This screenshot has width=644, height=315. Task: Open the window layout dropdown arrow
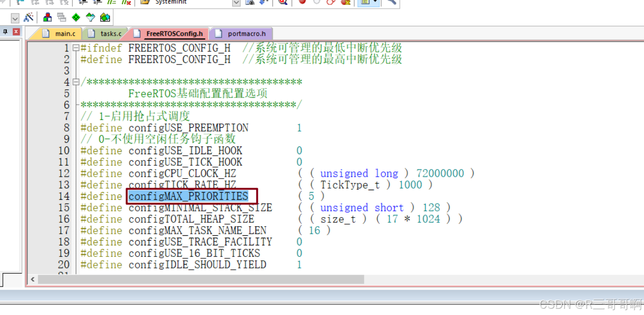(x=375, y=2)
